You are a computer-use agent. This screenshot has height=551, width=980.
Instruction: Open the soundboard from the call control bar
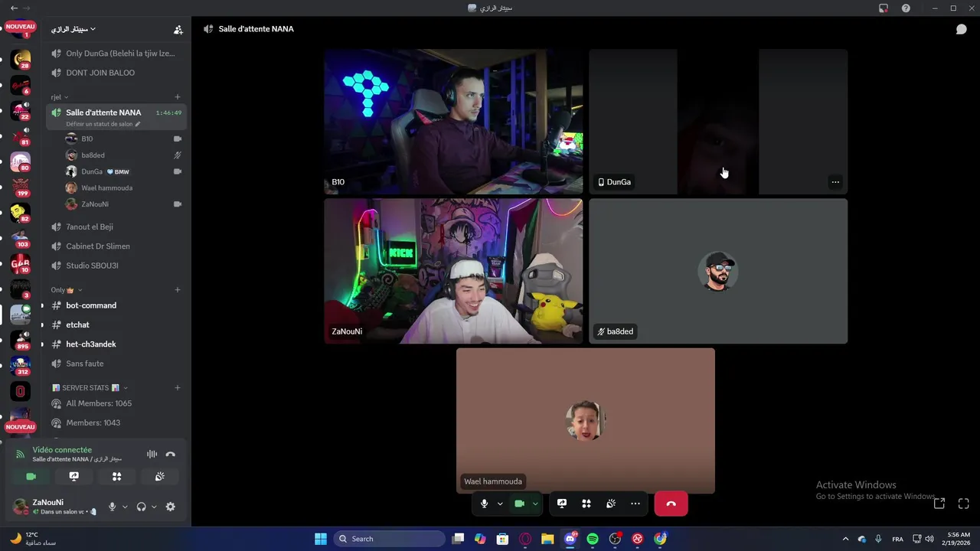(611, 504)
